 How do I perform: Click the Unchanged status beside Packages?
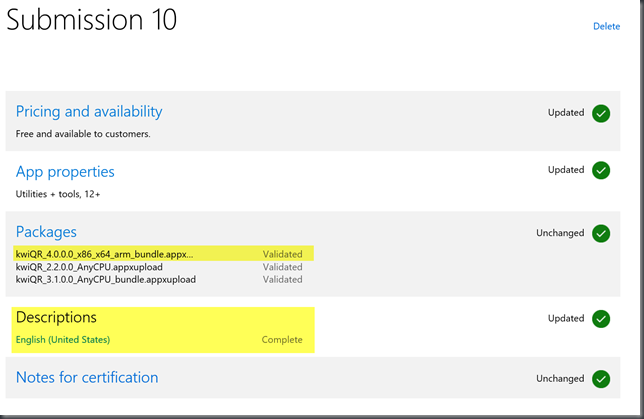pyautogui.click(x=560, y=233)
